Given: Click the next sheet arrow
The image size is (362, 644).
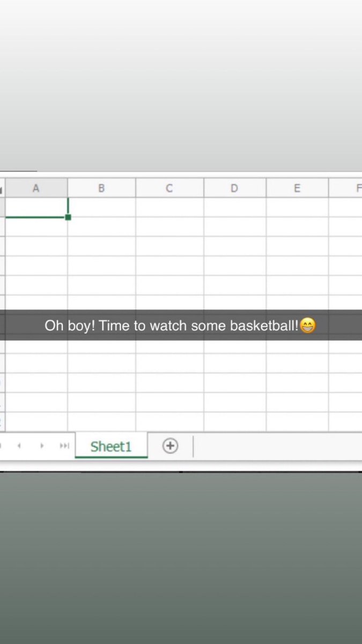Looking at the screenshot, I should 42,446.
